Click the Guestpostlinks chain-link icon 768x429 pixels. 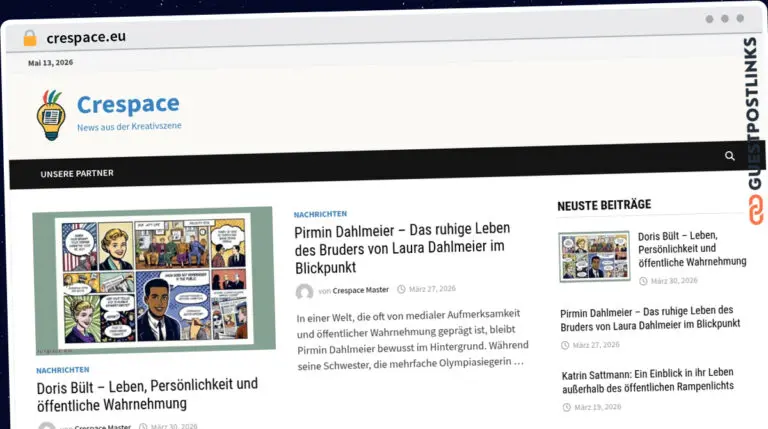(x=756, y=210)
